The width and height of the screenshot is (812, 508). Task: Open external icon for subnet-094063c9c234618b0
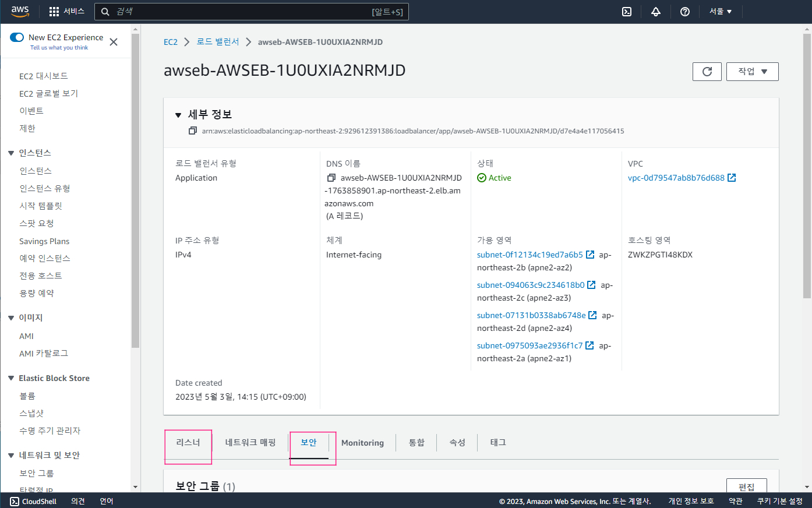[x=591, y=285]
